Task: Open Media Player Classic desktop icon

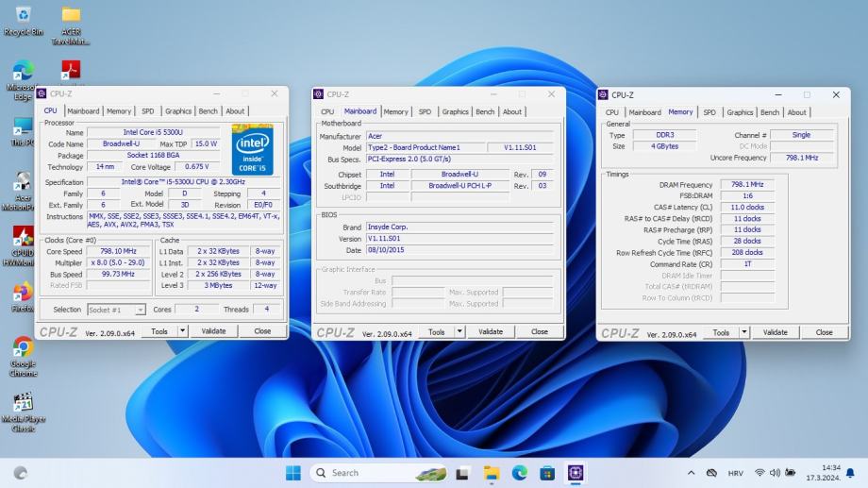Action: (x=23, y=403)
